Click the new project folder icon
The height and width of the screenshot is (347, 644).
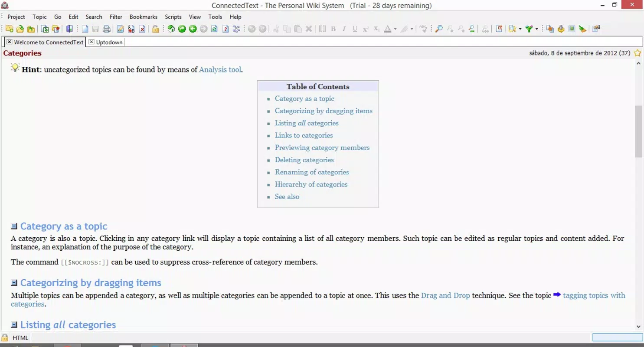click(9, 29)
